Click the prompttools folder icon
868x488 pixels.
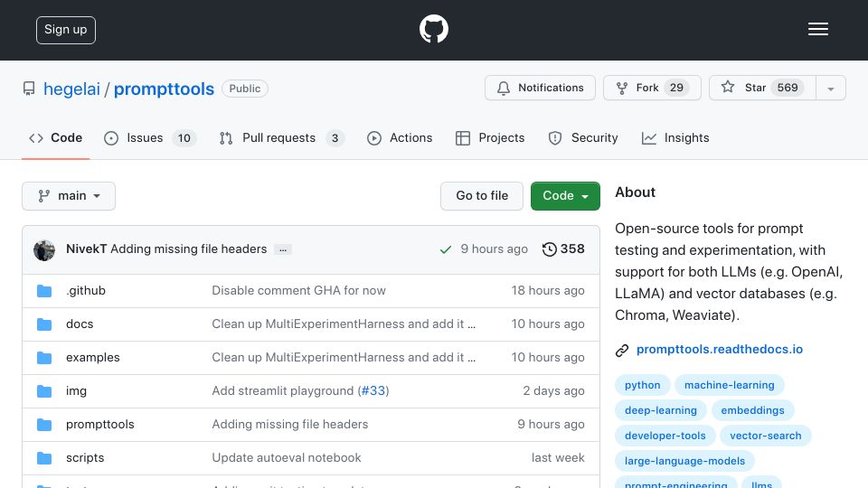44,425
